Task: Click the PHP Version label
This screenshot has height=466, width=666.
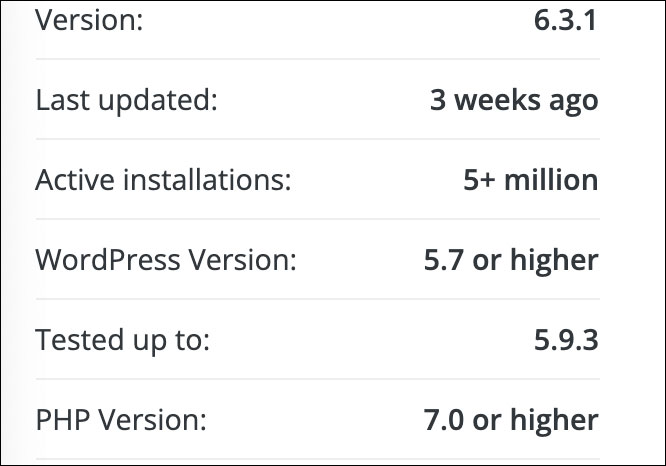Action: click(x=121, y=420)
